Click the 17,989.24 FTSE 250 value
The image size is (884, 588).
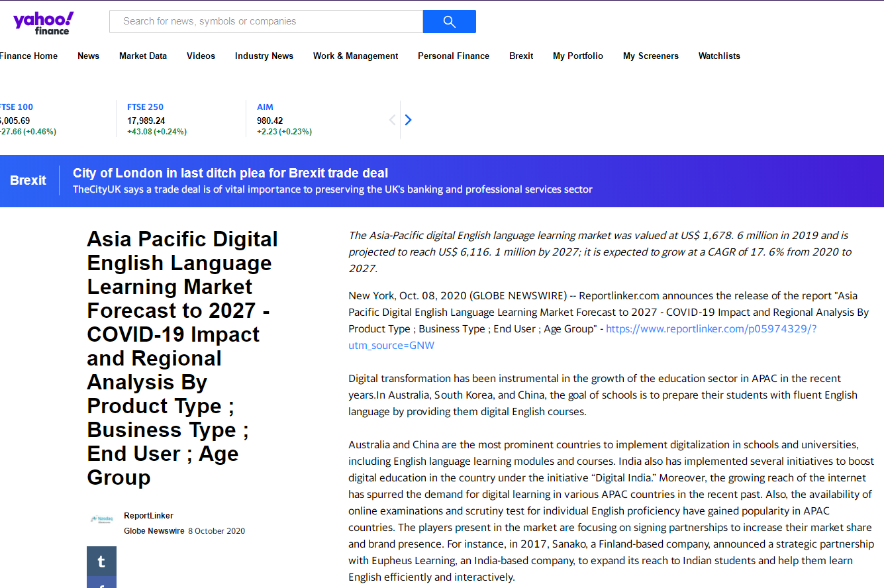coord(146,121)
